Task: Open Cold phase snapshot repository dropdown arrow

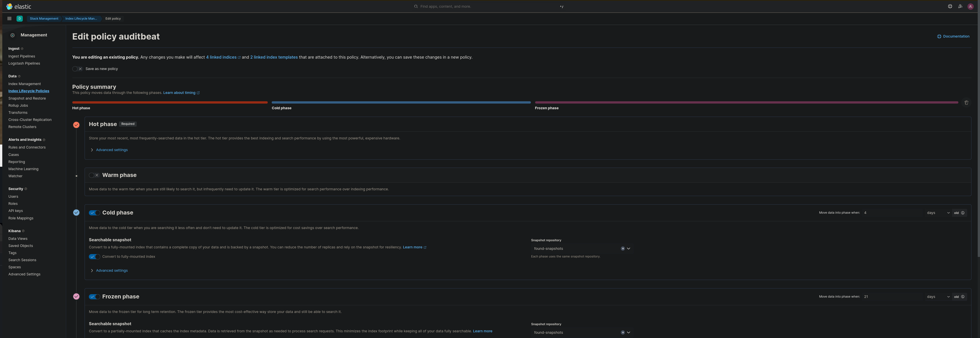Action: coord(629,249)
